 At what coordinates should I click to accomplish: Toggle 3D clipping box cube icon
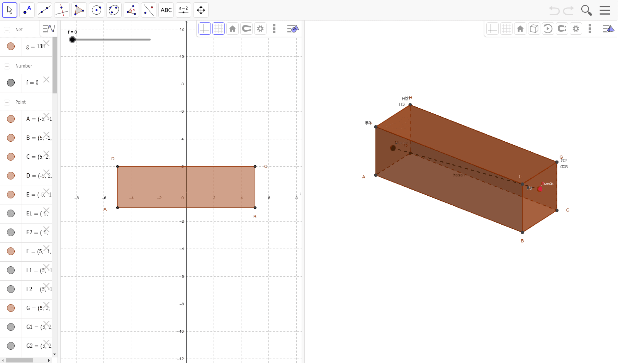click(534, 29)
